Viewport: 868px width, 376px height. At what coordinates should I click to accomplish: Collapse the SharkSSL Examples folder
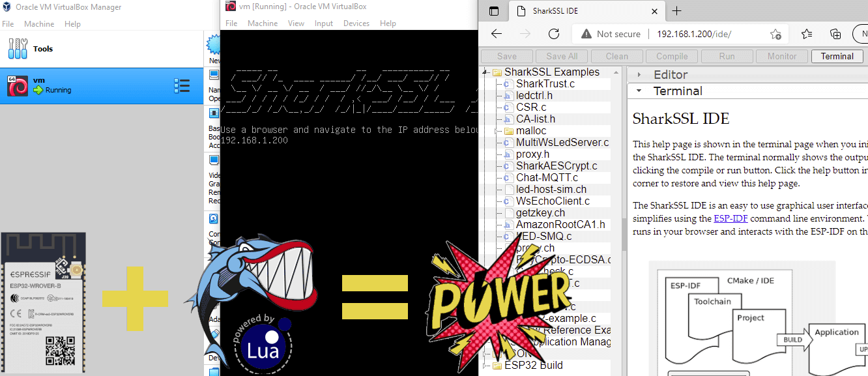(485, 72)
